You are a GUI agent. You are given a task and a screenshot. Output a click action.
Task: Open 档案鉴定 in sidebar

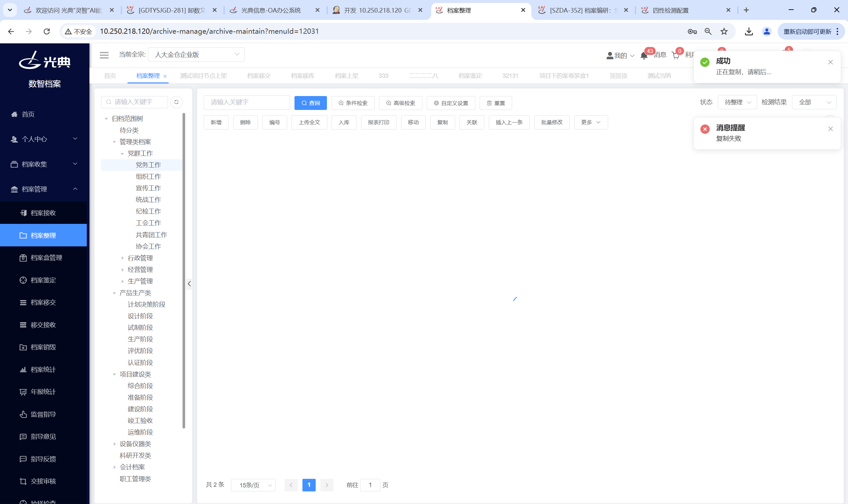click(43, 280)
